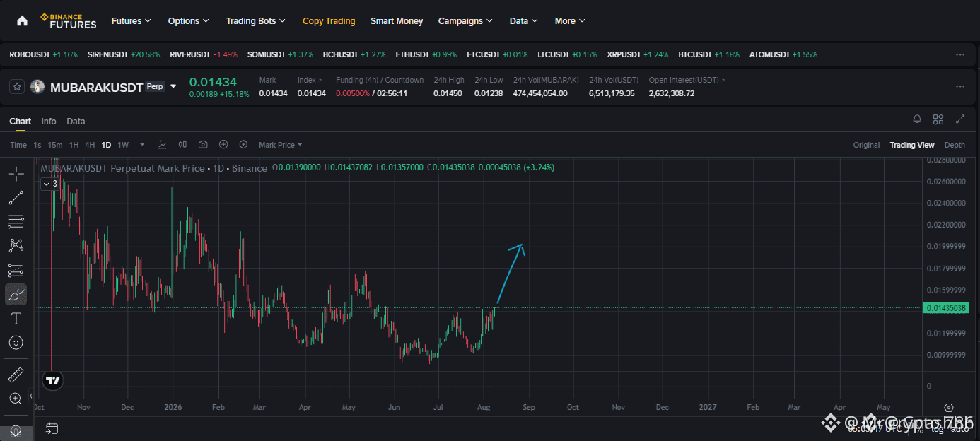Open chart settings hexagon in toolbar
Viewport: 980px width, 441px height.
tap(243, 144)
